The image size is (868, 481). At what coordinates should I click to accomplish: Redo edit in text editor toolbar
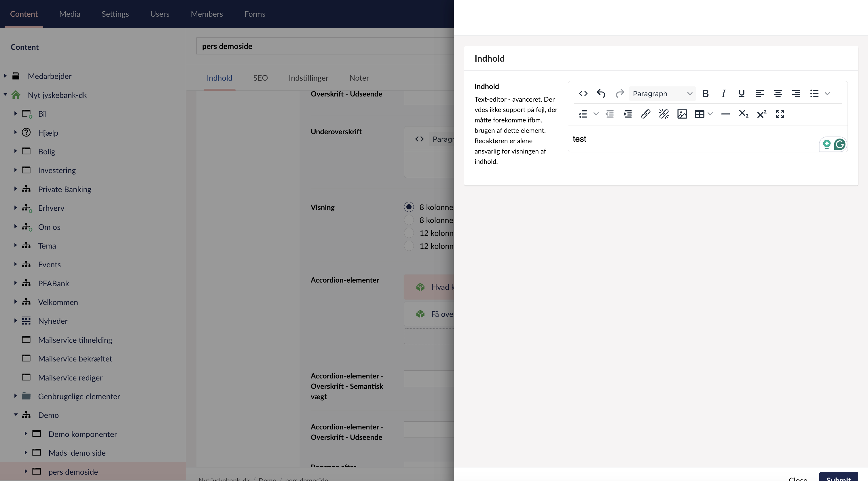pos(619,93)
